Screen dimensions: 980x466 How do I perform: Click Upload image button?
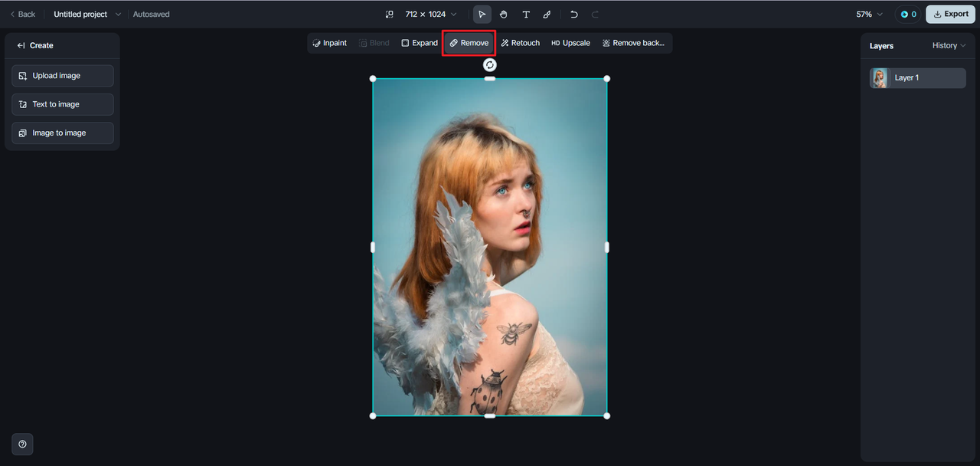[63, 76]
